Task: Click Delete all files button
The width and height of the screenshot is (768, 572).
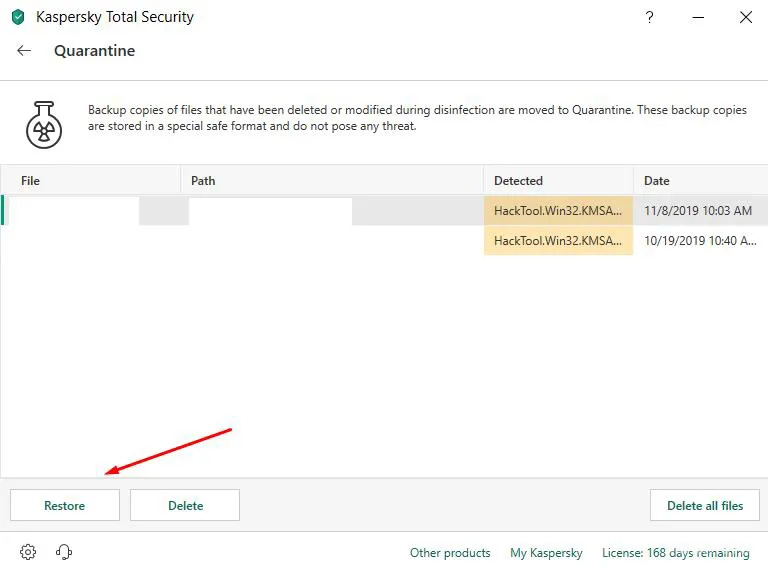Action: pyautogui.click(x=705, y=505)
